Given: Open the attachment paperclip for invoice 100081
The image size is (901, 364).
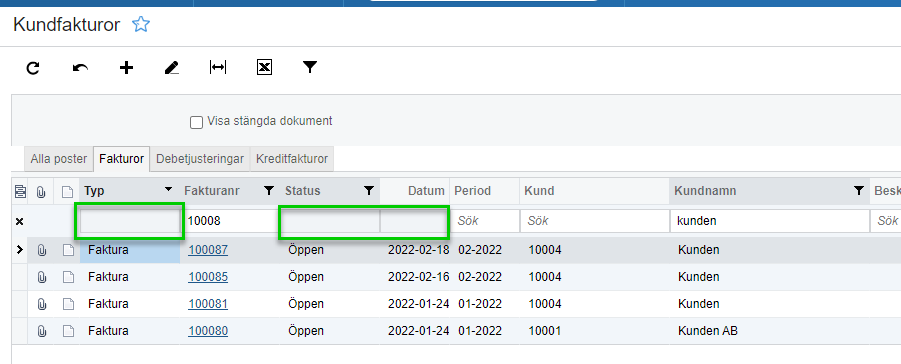Looking at the screenshot, I should 41,304.
